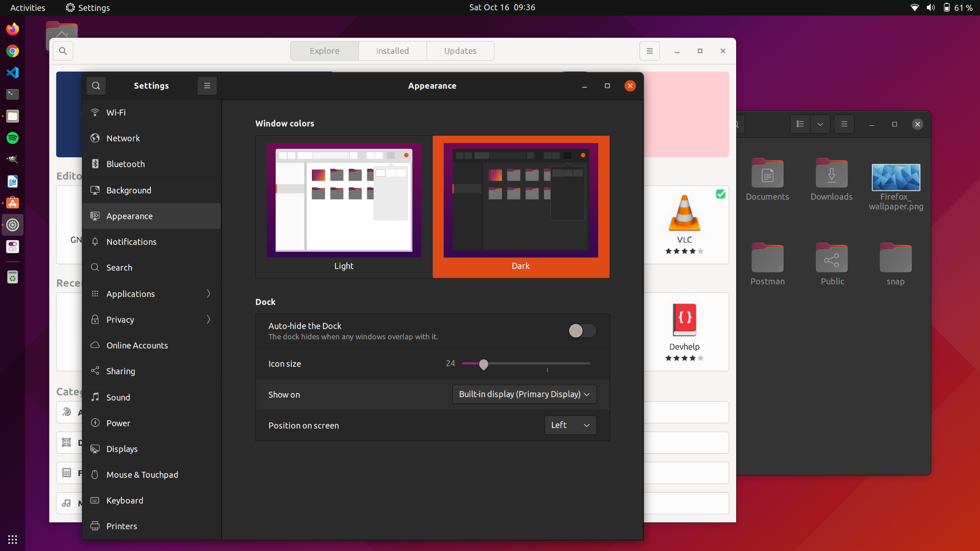Image resolution: width=980 pixels, height=551 pixels.
Task: Open the Public folder in Files
Action: (832, 264)
